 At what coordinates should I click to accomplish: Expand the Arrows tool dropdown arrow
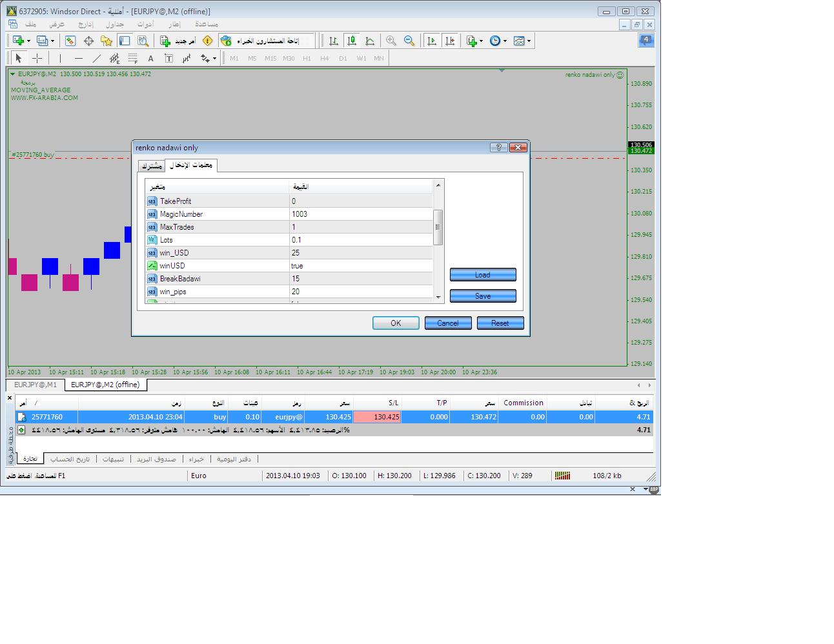click(214, 58)
